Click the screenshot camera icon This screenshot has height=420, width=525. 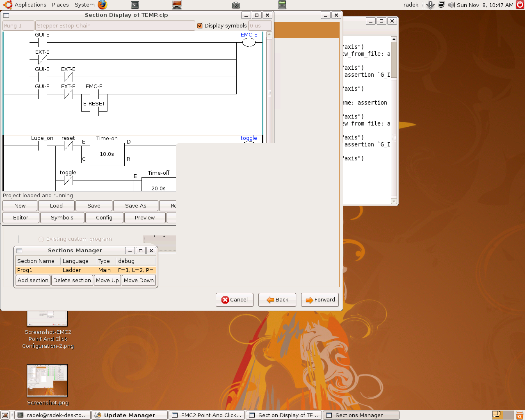[235, 5]
